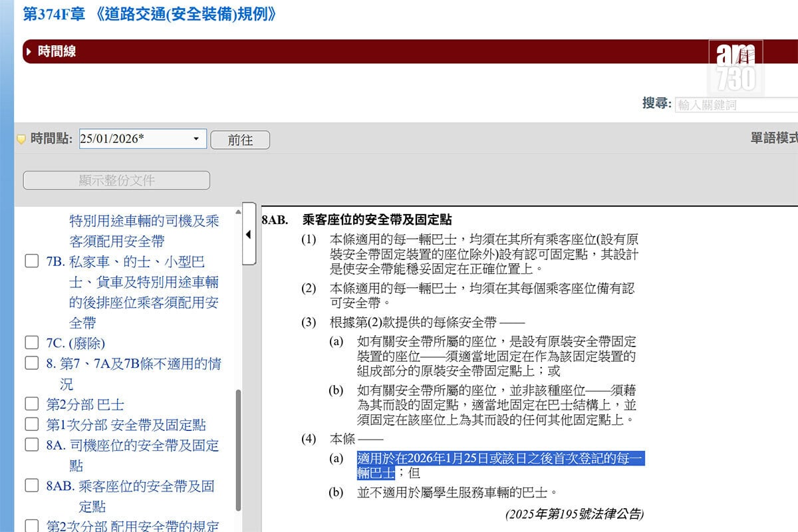Select the checkbox for section 8
798x532 pixels.
click(x=32, y=364)
